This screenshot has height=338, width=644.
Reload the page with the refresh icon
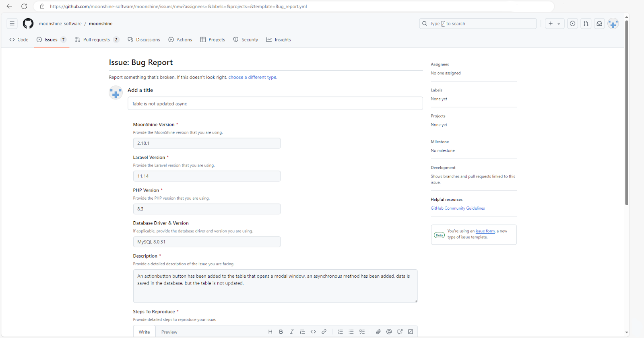tap(24, 6)
